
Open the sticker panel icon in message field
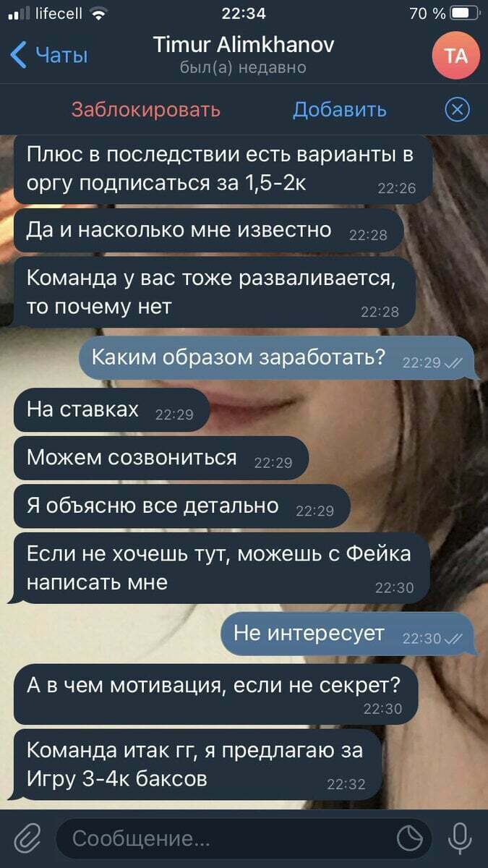tap(410, 838)
